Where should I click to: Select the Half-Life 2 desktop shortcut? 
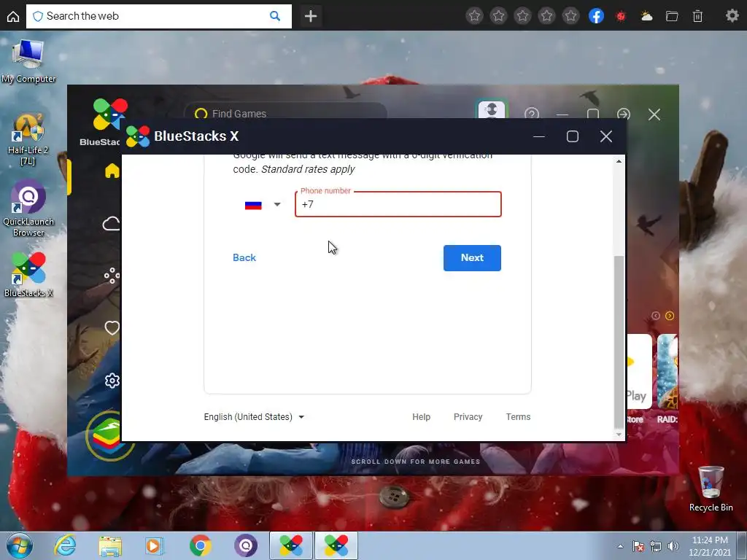(x=28, y=139)
